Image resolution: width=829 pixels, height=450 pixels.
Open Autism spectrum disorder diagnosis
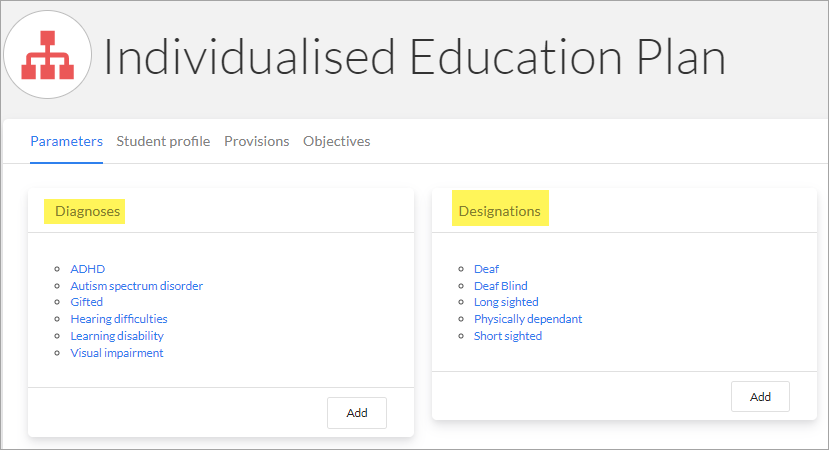pyautogui.click(x=136, y=286)
